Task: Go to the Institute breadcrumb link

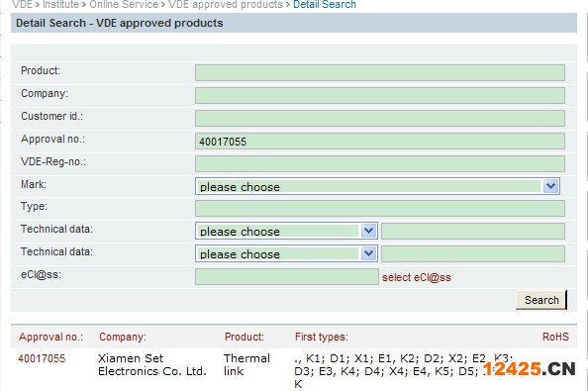Action: 60,5
